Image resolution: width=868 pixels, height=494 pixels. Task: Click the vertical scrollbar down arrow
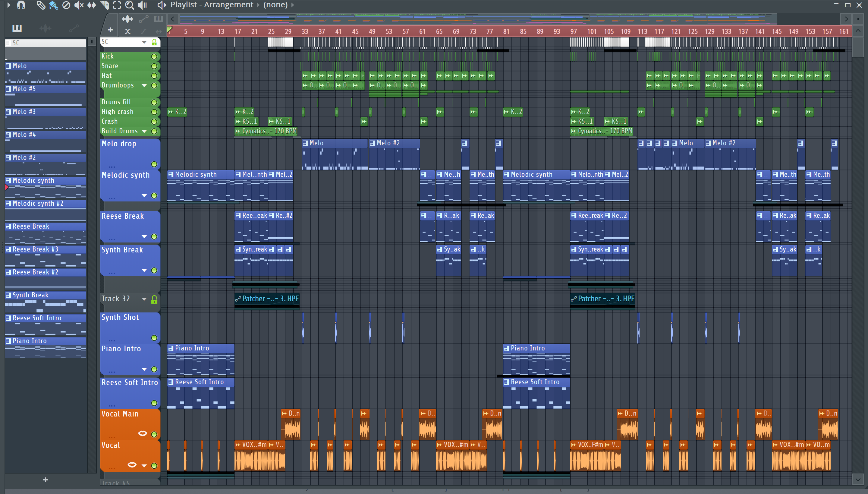click(x=858, y=480)
